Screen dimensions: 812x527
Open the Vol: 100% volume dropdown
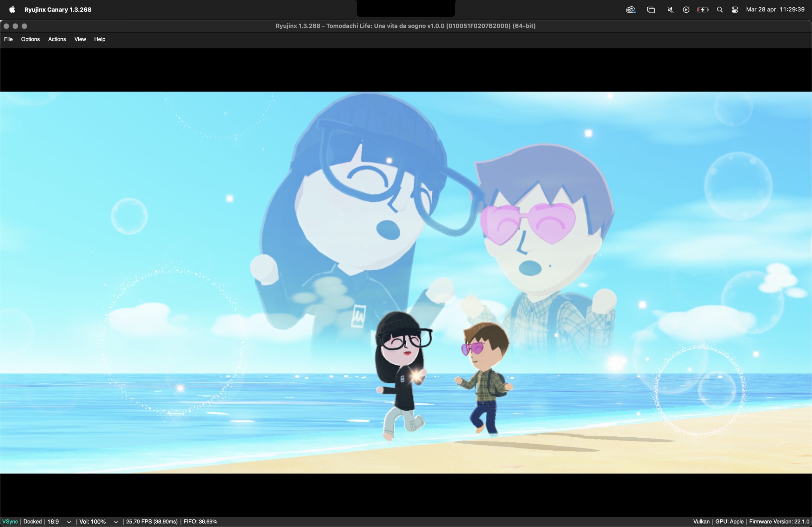click(99, 522)
